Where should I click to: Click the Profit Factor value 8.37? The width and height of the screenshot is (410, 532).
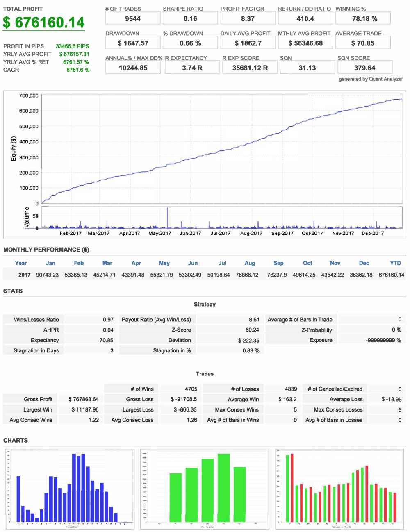tap(248, 18)
